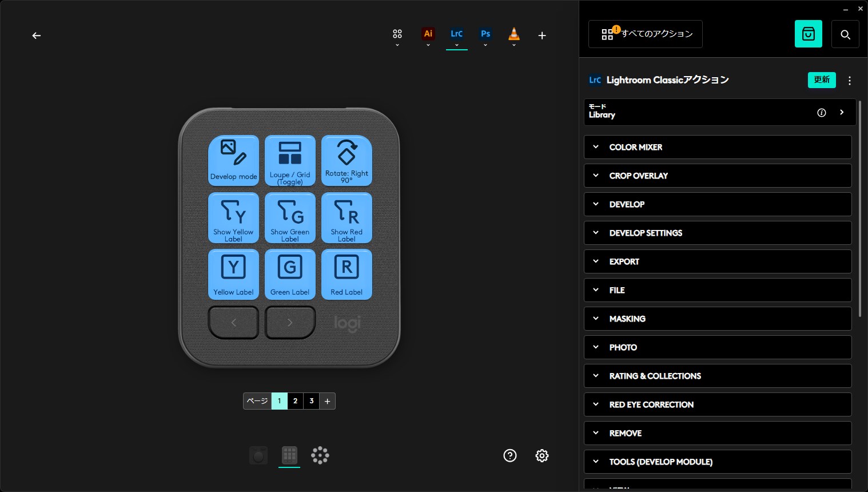Expand the FILE section
Viewport: 868px width, 492px height.
coord(718,290)
